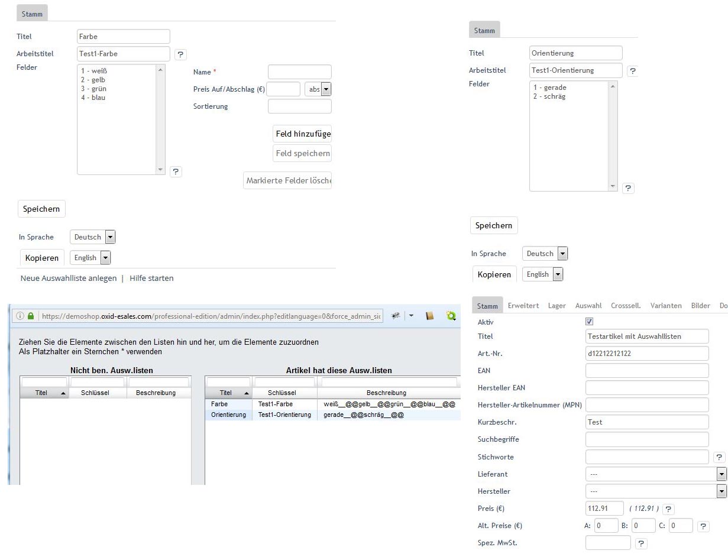The width and height of the screenshot is (728, 560).
Task: Click the Feld hinzufügen button
Action: point(302,134)
